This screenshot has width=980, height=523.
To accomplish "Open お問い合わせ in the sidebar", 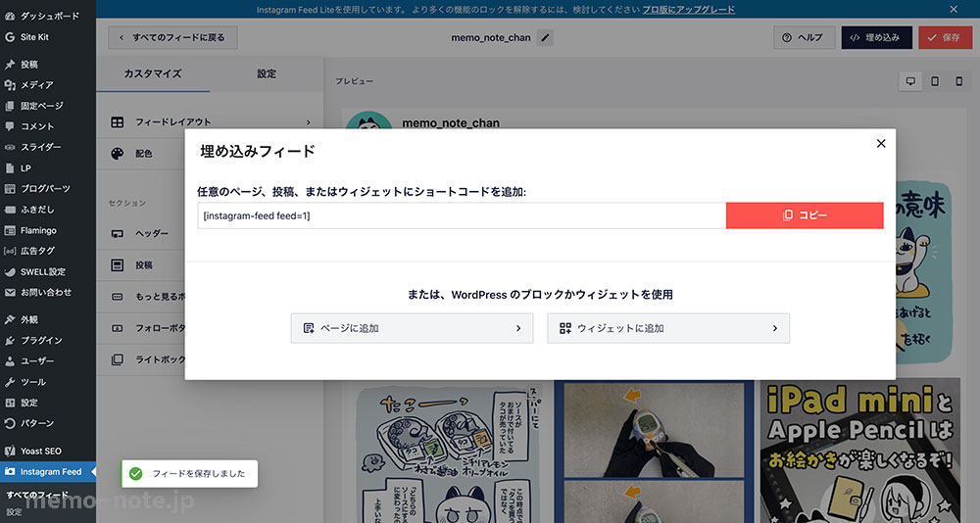I will click(x=48, y=293).
